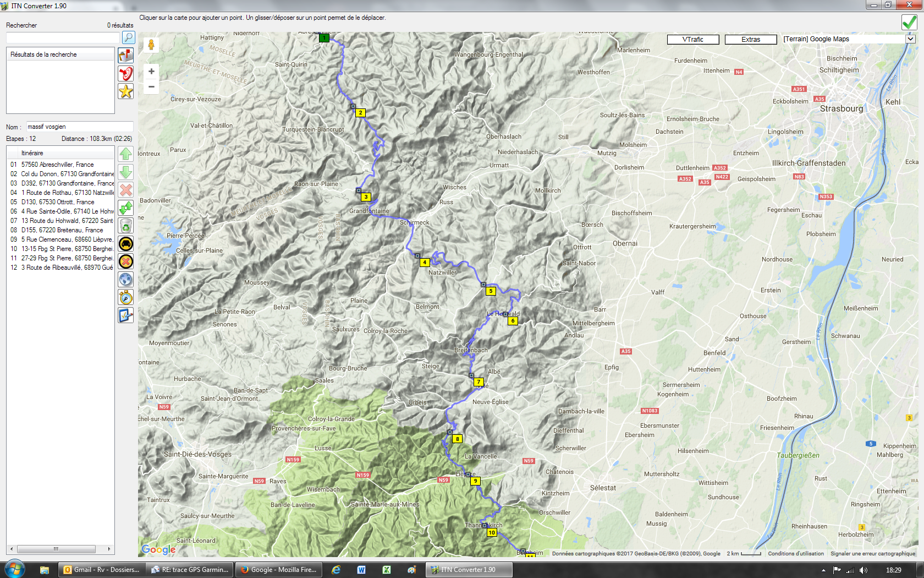The width and height of the screenshot is (924, 578).
Task: Click the Street View pegman icon
Action: point(151,45)
